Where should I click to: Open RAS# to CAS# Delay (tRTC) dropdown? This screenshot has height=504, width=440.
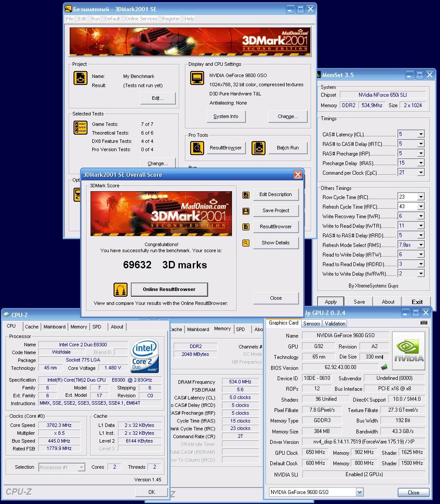tap(421, 144)
